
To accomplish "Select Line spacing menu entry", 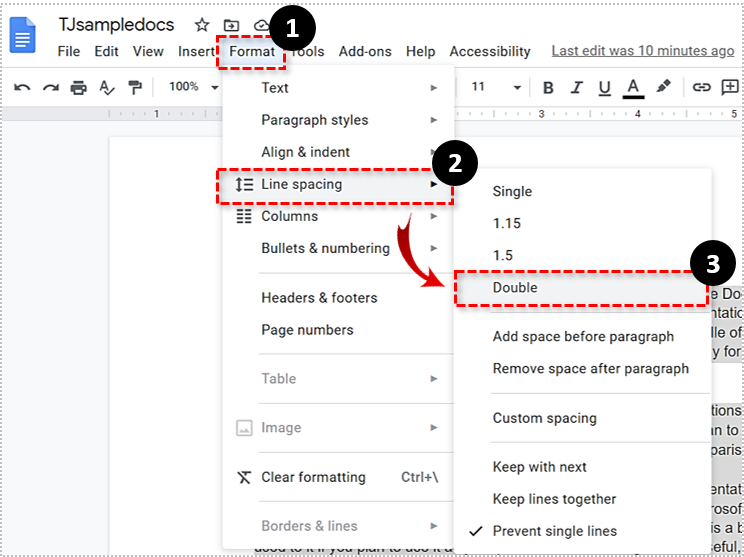I will pos(338,184).
